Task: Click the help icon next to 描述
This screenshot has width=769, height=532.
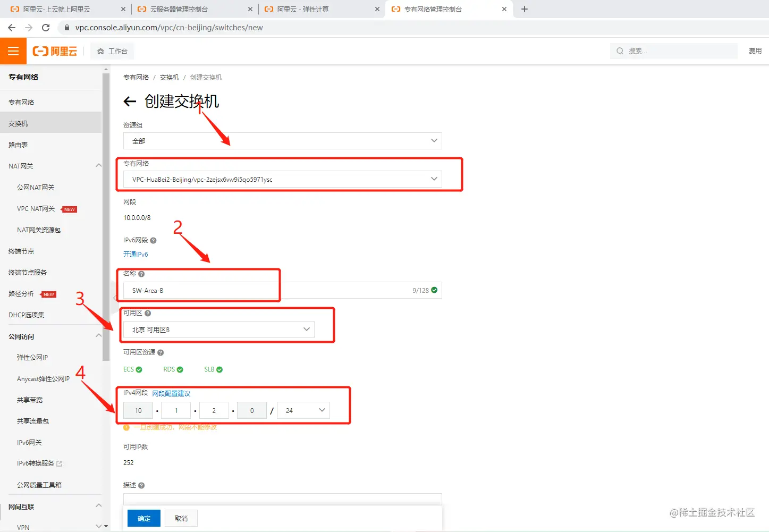Action: [141, 485]
